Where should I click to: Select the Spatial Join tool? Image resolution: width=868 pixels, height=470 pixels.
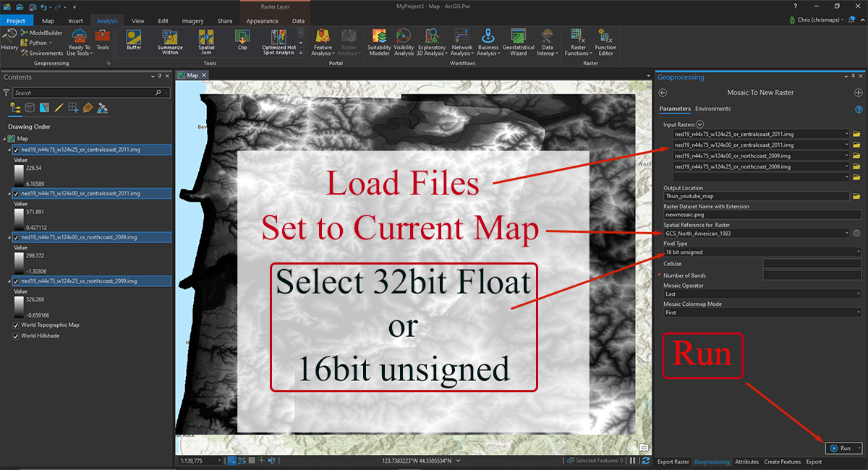pos(206,42)
